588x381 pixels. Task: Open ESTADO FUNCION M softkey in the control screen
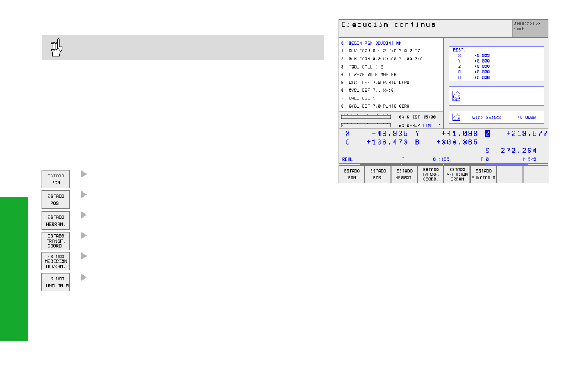click(483, 174)
